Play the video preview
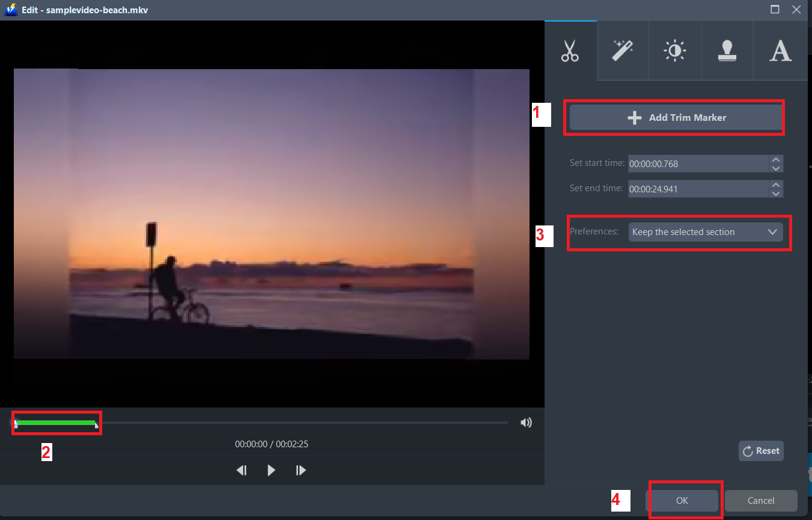Viewport: 812px width, 520px height. (270, 470)
